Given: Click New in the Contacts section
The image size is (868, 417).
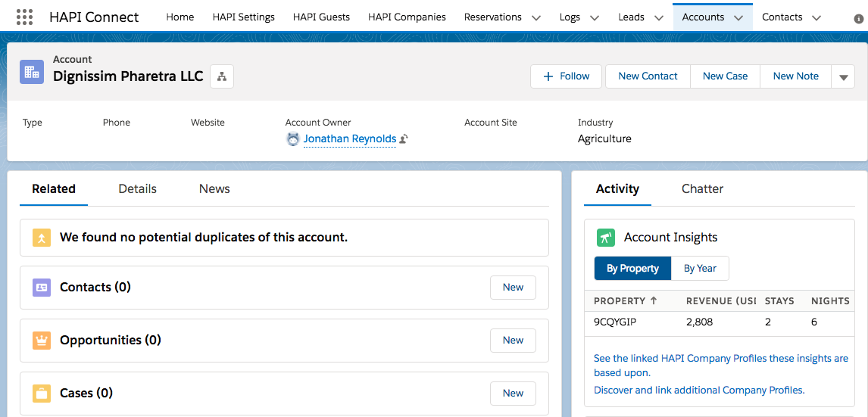Looking at the screenshot, I should point(514,287).
